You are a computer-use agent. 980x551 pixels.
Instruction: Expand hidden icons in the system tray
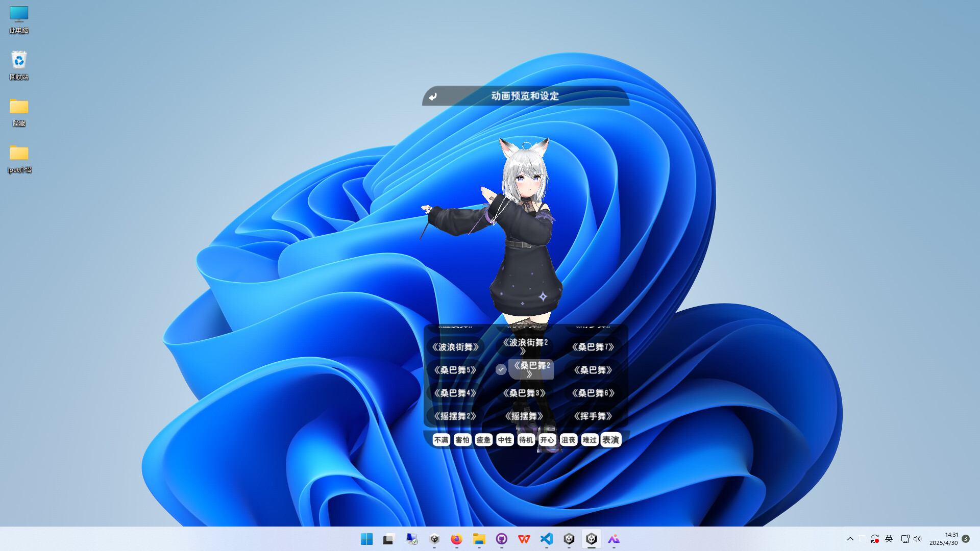point(850,539)
